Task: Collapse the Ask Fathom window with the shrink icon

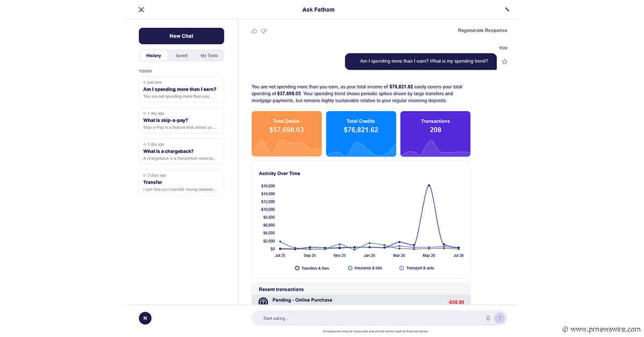Action: [x=507, y=10]
